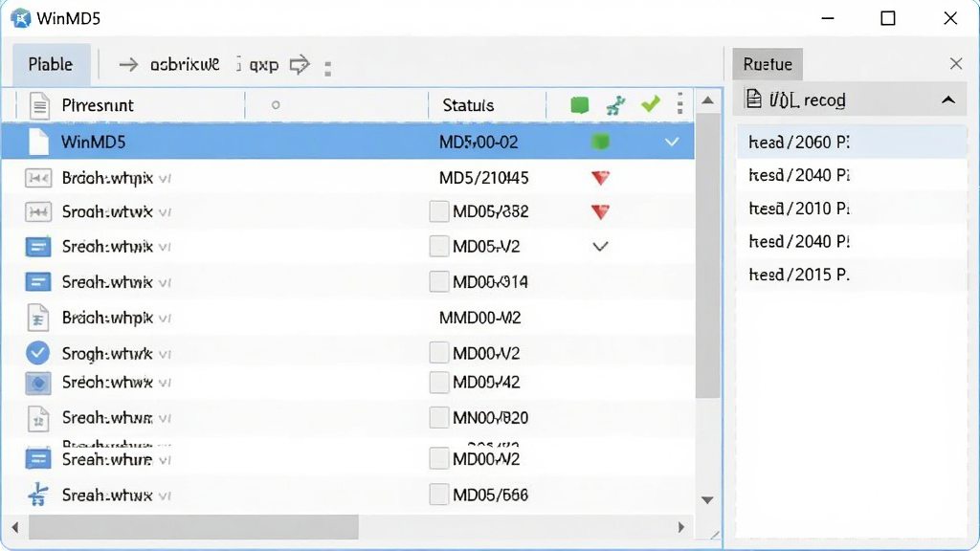980x551 pixels.
Task: Select the head/2010 entry in side panel
Action: (x=851, y=208)
